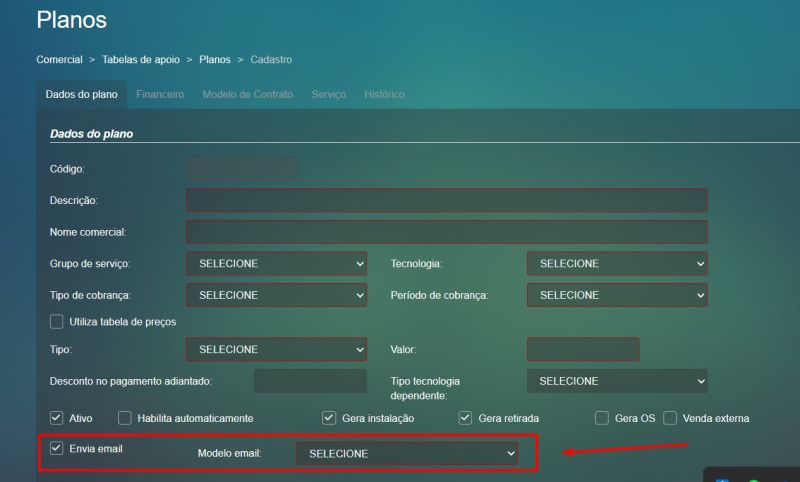Select Período de cobrança dropdown
Viewport: 800px width, 482px height.
(x=617, y=296)
